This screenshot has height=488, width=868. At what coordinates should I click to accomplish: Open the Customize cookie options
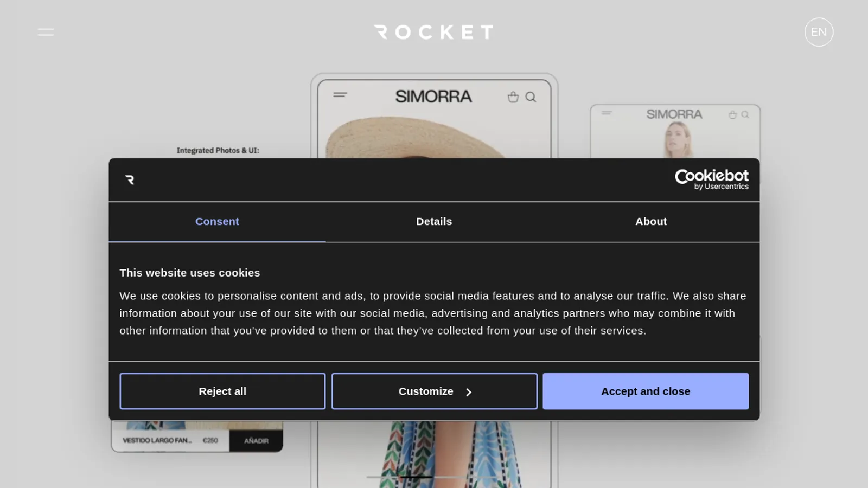(435, 391)
